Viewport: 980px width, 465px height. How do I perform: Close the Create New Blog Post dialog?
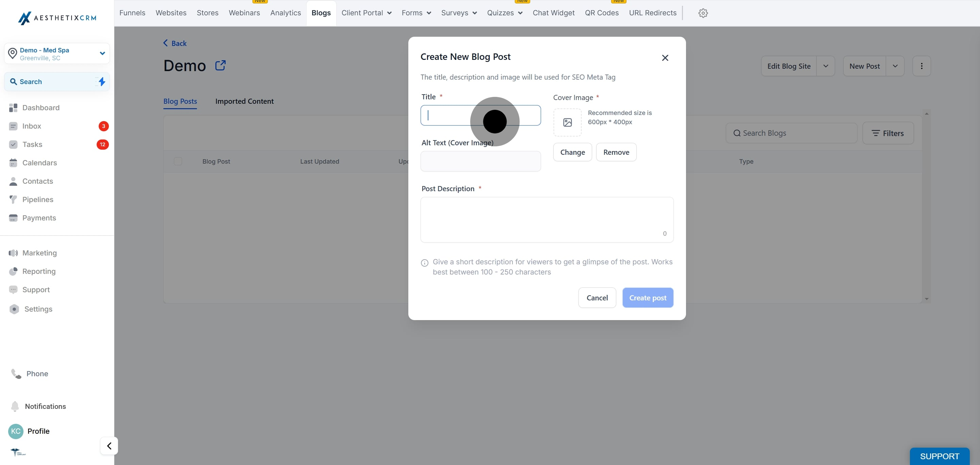click(x=665, y=58)
